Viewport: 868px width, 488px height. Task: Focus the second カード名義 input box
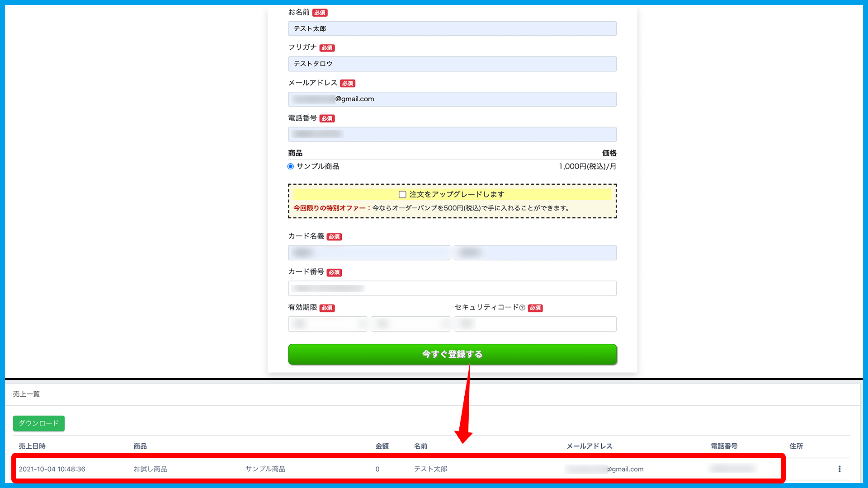pyautogui.click(x=535, y=253)
